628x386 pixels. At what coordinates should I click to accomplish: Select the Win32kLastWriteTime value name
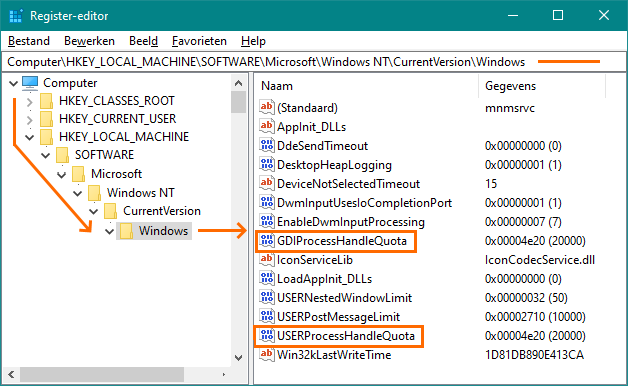pyautogui.click(x=334, y=355)
